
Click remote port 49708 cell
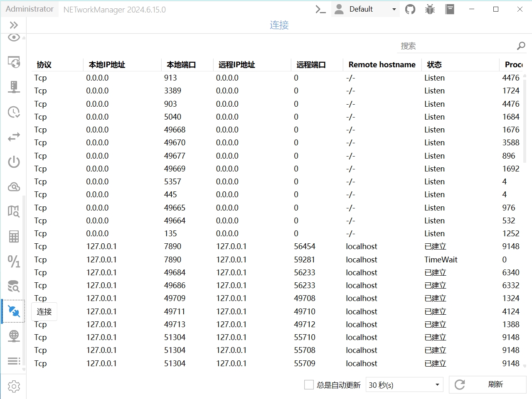pos(305,298)
